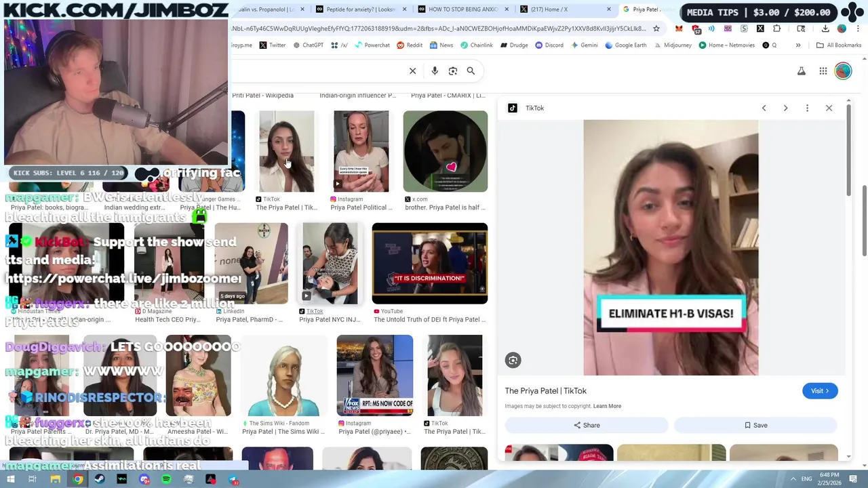Open 'IT IS DISCRIMINATION!' YouTube thumbnail
Screen dimensions: 868x488
point(430,263)
